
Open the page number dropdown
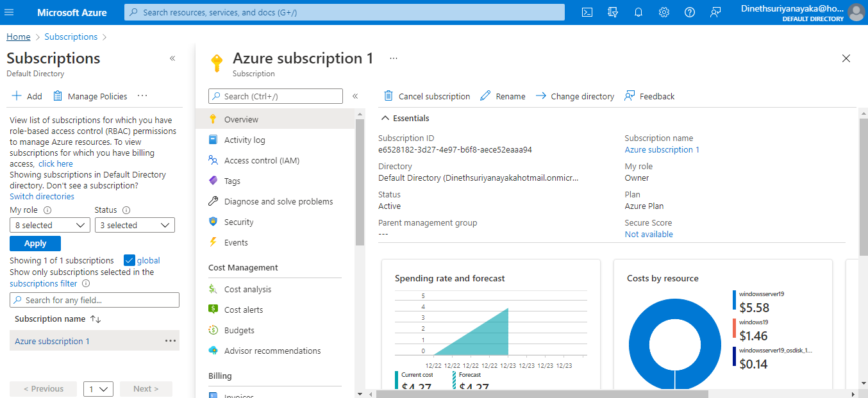(x=98, y=389)
